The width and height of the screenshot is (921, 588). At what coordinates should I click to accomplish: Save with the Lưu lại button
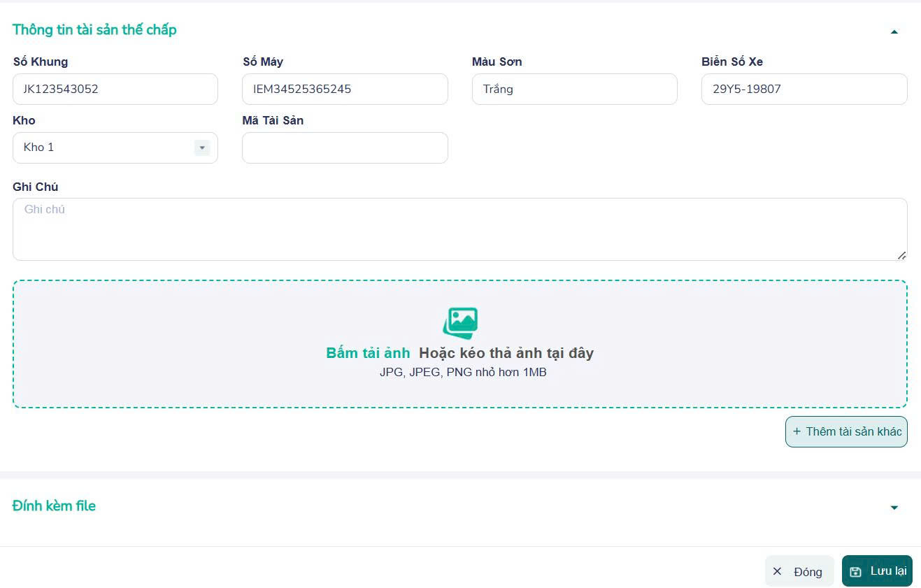pyautogui.click(x=877, y=571)
